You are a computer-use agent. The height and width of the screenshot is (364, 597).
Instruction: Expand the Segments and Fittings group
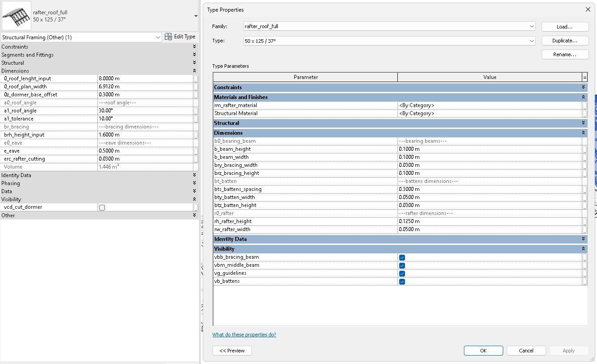[194, 55]
